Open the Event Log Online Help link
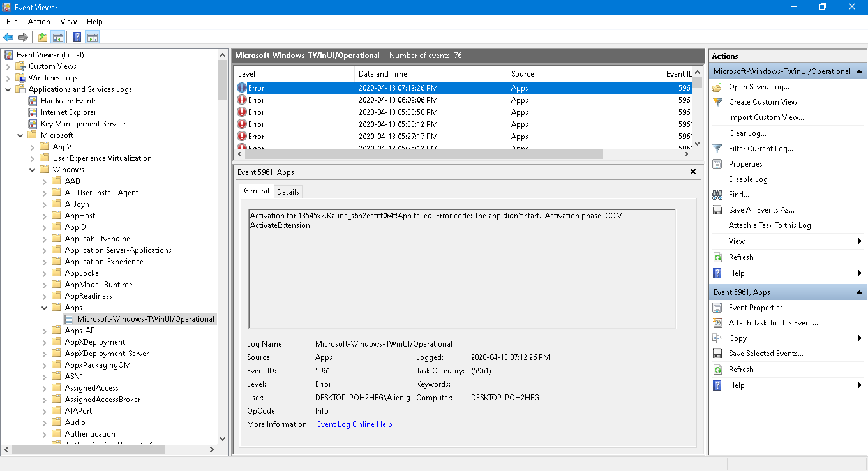Screen dimensions: 868x471 (x=354, y=424)
